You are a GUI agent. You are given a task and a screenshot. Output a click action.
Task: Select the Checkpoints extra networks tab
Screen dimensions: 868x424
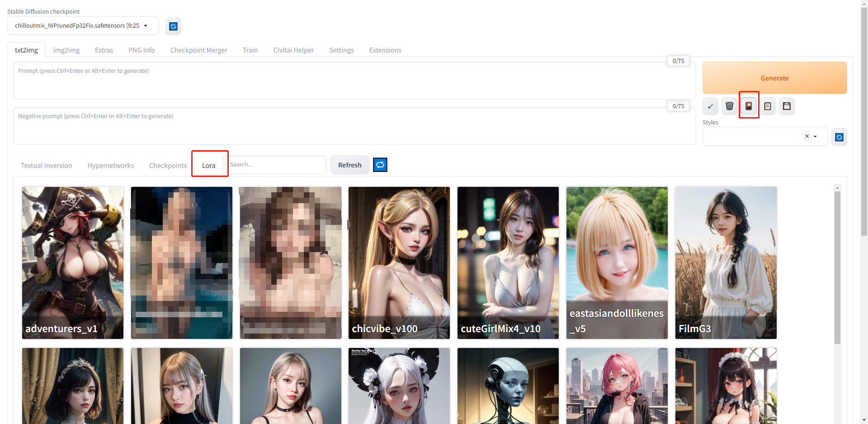[x=168, y=166]
